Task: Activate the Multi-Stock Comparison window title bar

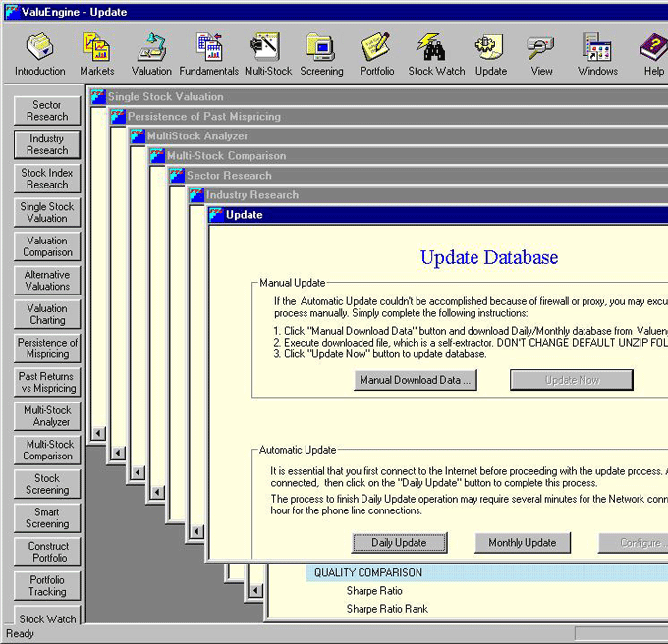Action: pos(409,155)
